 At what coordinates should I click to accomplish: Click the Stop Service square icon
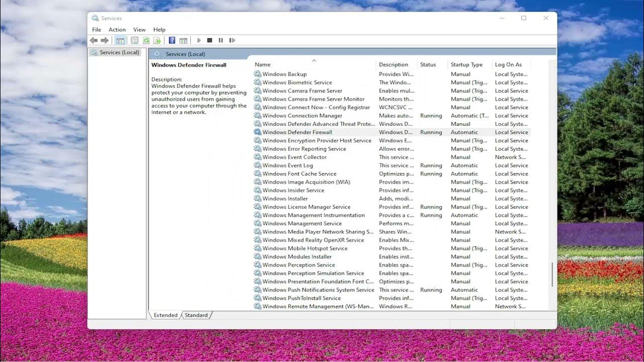[210, 40]
